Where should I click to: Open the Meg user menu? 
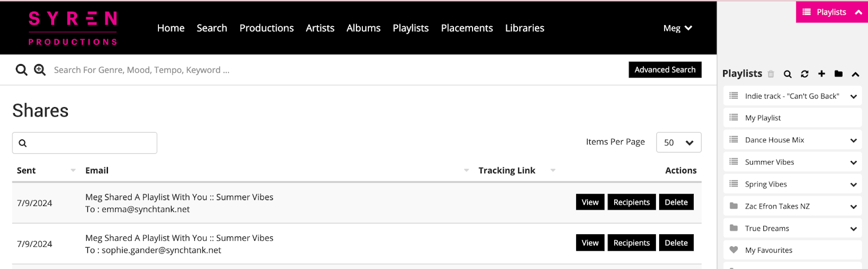677,28
